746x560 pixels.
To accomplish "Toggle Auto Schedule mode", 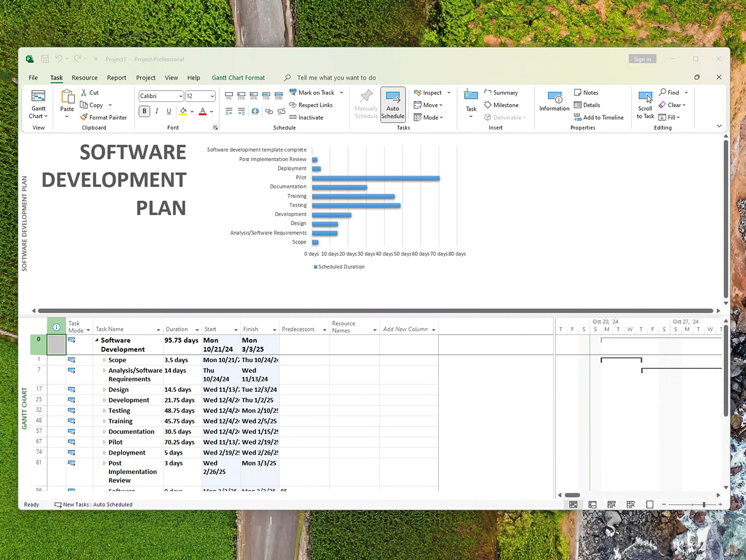I will 393,104.
